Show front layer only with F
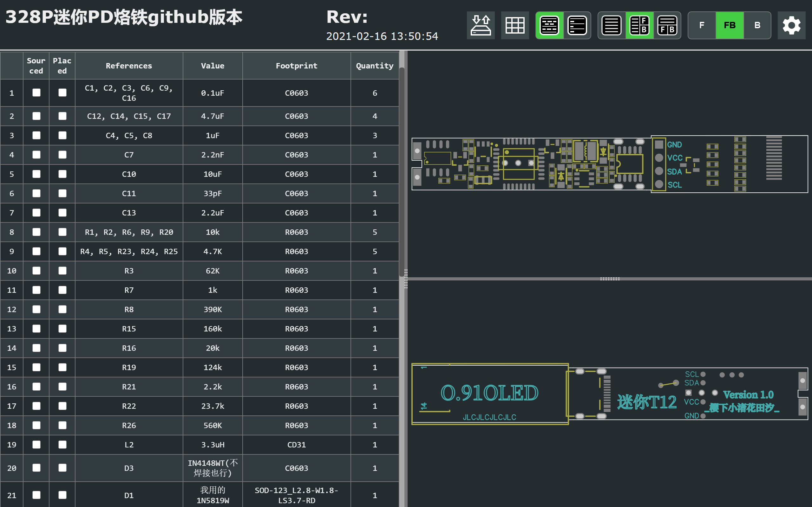This screenshot has height=507, width=812. [702, 25]
